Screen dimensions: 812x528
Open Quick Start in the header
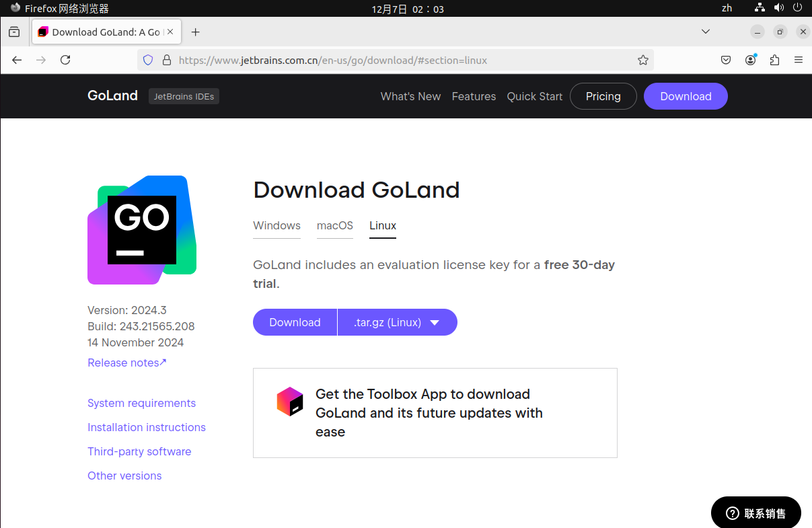click(x=535, y=96)
